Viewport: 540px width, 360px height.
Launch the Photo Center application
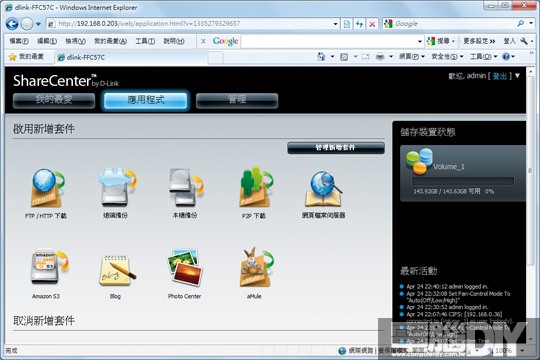pyautogui.click(x=185, y=268)
